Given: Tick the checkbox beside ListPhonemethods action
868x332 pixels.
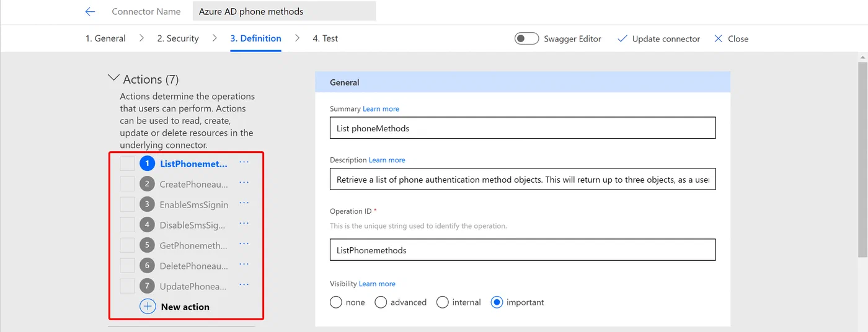Looking at the screenshot, I should tap(127, 164).
